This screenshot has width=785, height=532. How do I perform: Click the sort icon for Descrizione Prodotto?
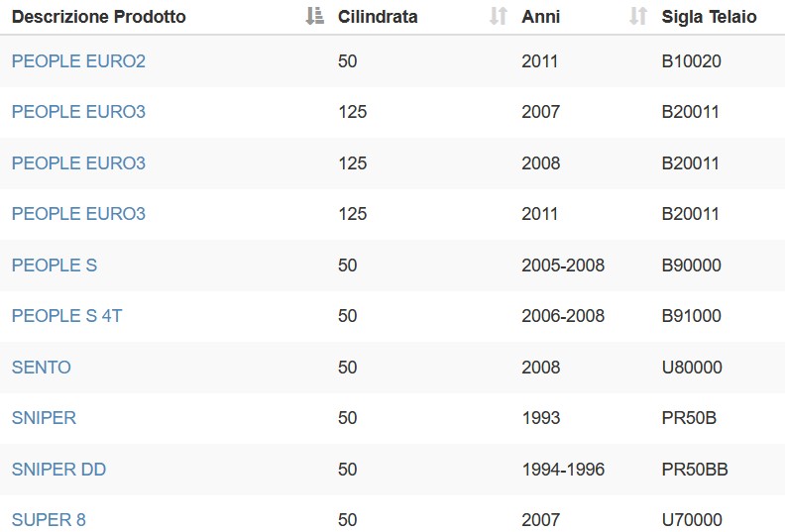[315, 16]
